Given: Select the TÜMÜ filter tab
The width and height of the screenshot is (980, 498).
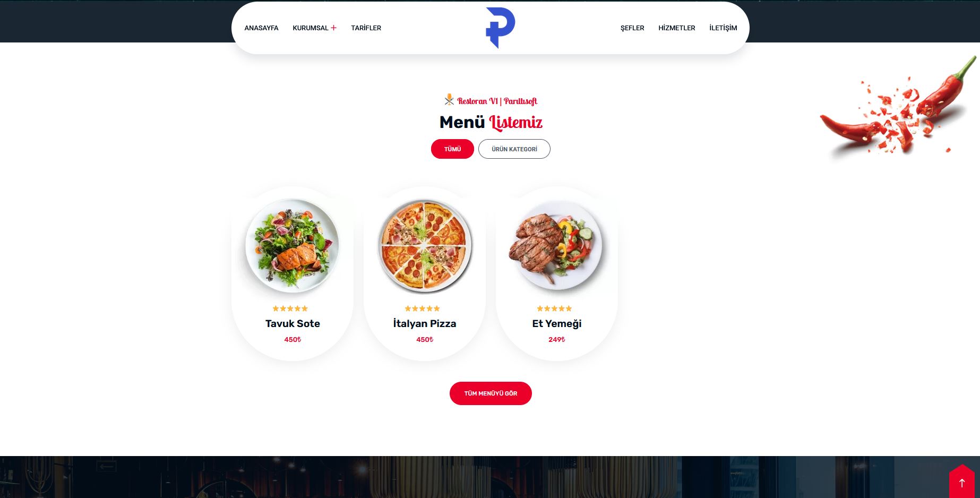Looking at the screenshot, I should coord(452,149).
